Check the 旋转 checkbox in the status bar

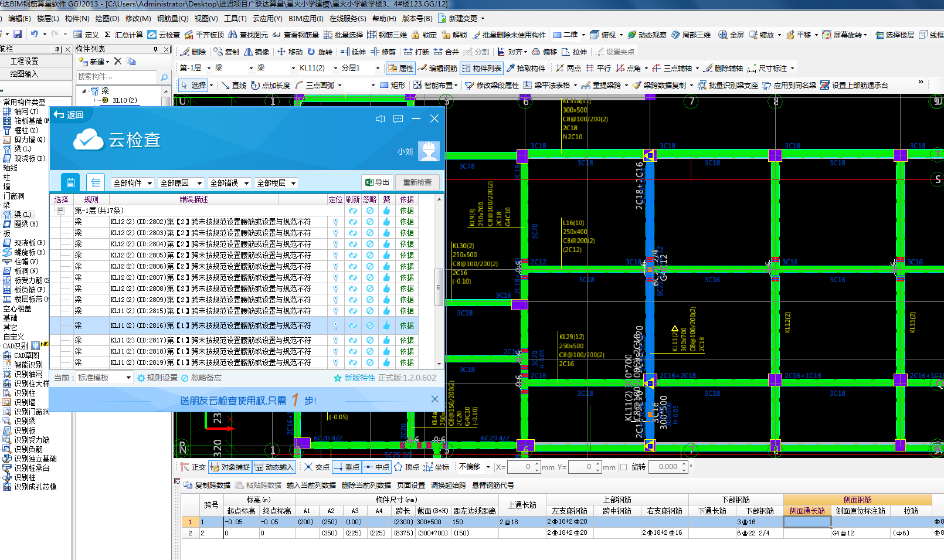623,467
